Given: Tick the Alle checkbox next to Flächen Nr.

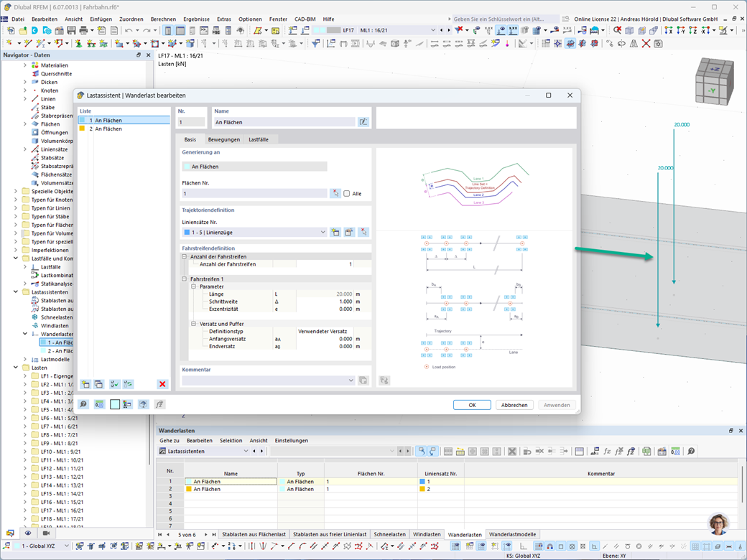Looking at the screenshot, I should pyautogui.click(x=347, y=194).
